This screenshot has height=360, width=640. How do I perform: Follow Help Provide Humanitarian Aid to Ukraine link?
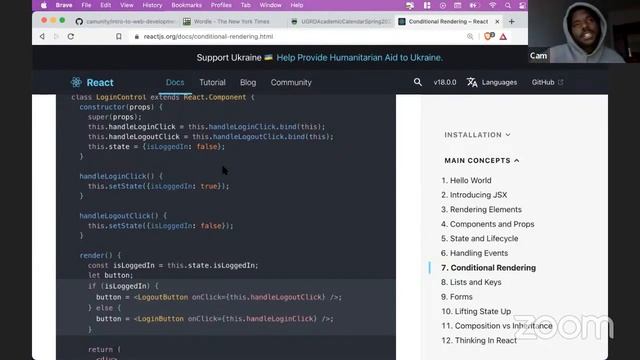coord(360,58)
